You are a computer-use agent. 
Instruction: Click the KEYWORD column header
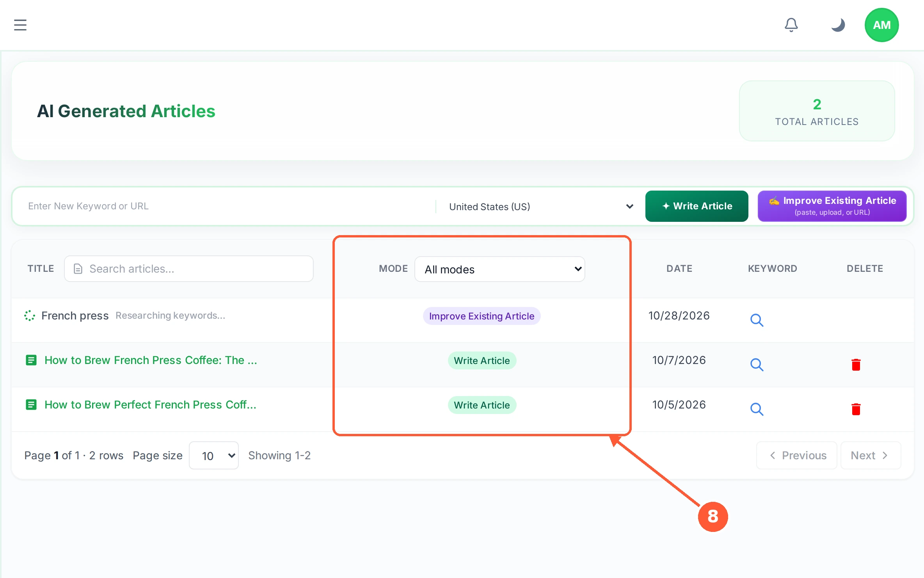tap(772, 269)
